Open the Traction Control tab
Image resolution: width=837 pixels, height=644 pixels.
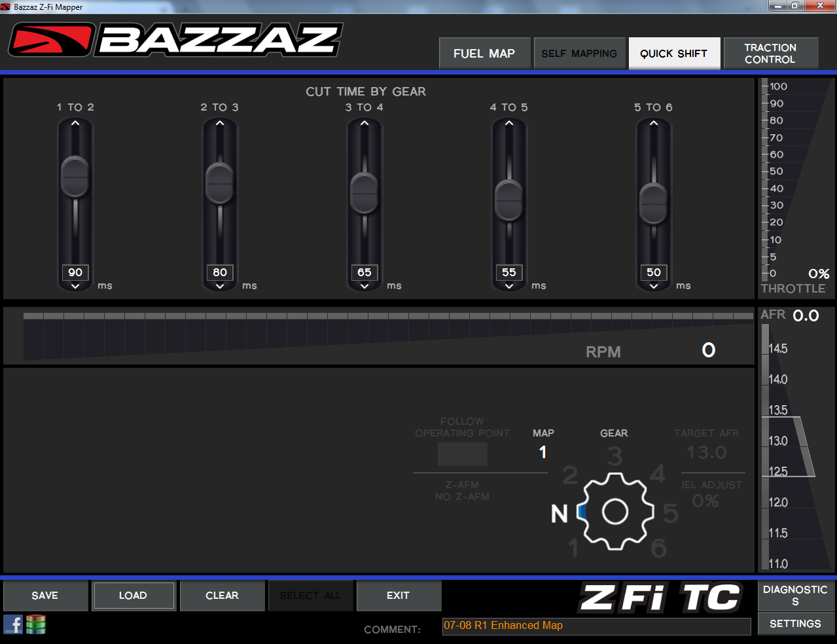pyautogui.click(x=770, y=54)
